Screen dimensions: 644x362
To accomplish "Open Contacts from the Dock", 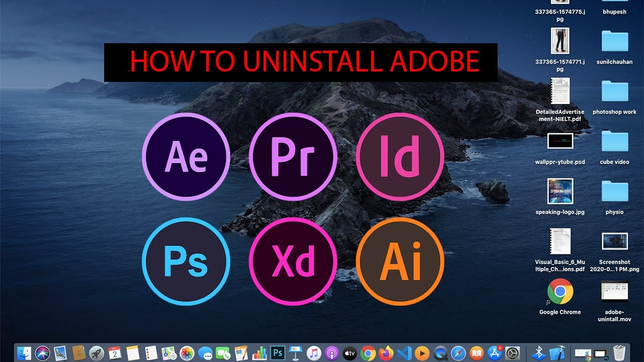I will pos(78,353).
